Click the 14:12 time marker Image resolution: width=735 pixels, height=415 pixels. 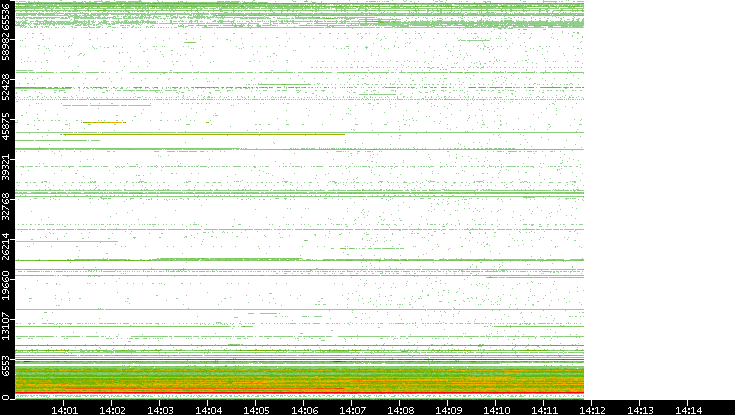592,409
